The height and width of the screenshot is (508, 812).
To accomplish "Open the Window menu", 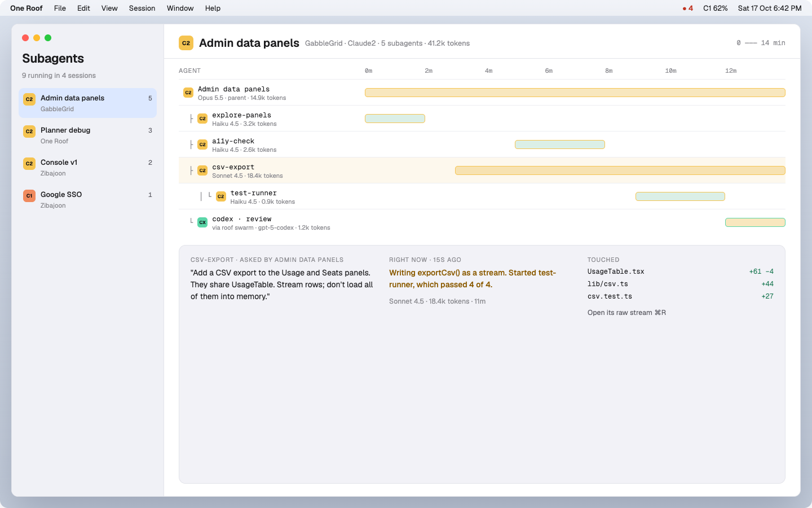I will pyautogui.click(x=180, y=8).
